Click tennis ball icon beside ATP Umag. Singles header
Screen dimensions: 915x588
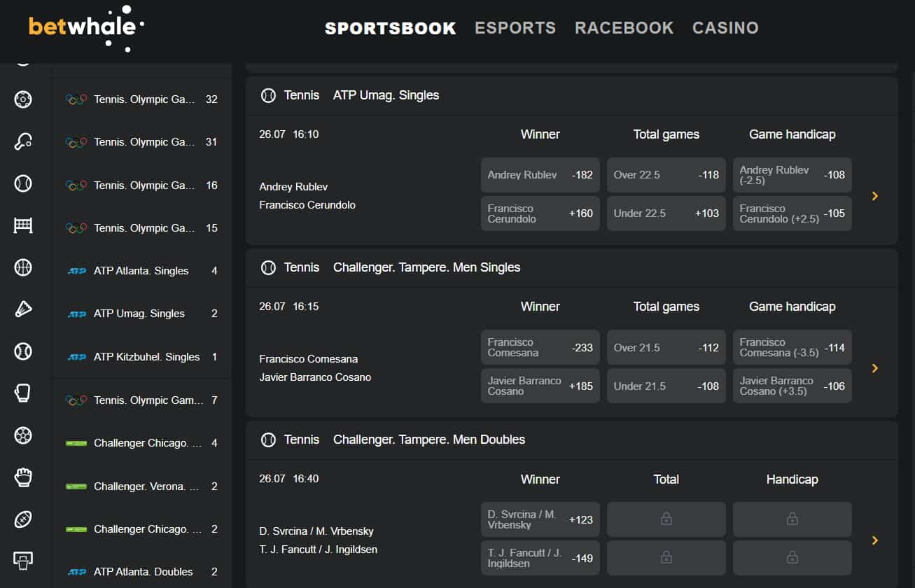click(x=268, y=95)
